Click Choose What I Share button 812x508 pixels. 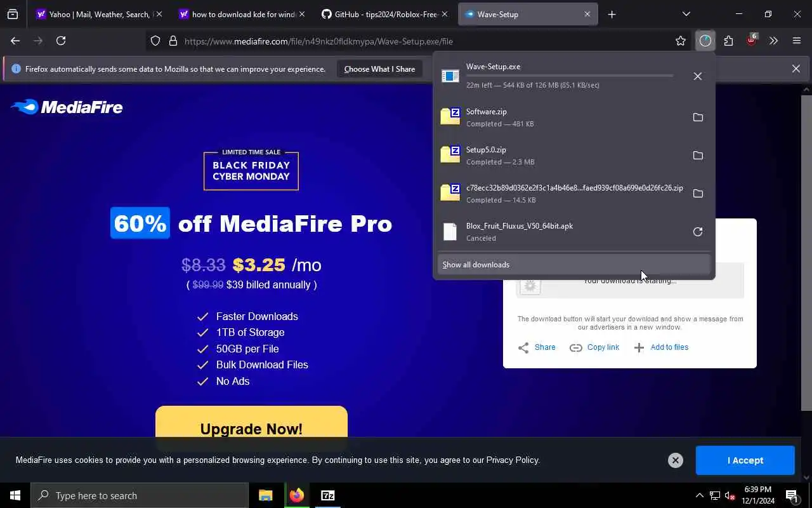click(x=379, y=69)
